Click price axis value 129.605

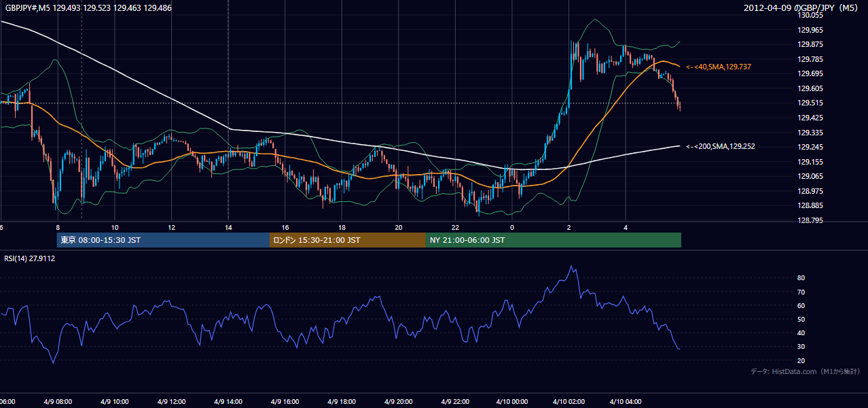pos(811,88)
